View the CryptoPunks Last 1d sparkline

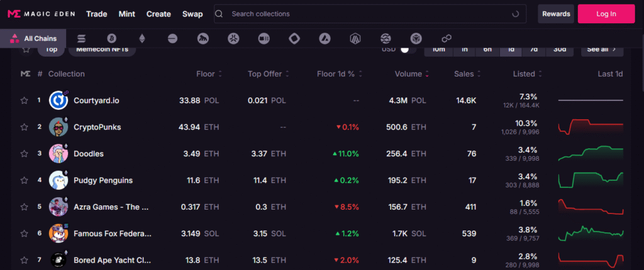pyautogui.click(x=591, y=127)
